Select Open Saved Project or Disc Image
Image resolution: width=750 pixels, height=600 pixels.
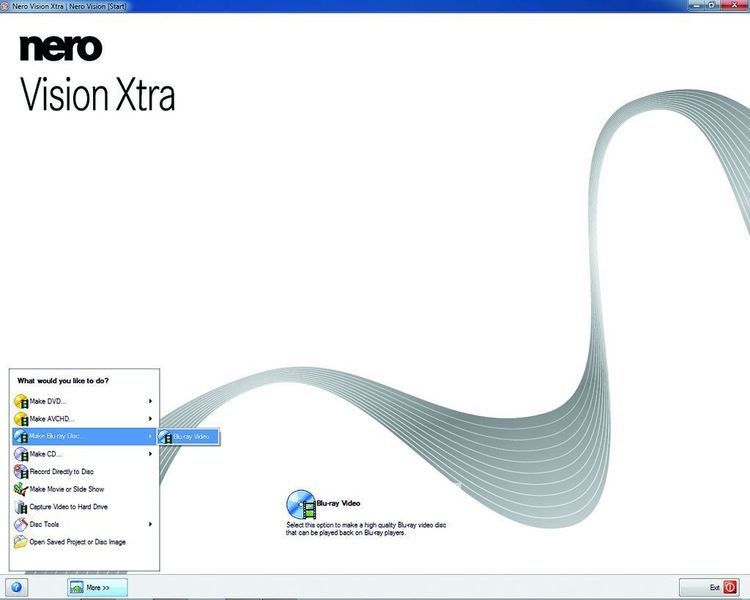click(84, 542)
